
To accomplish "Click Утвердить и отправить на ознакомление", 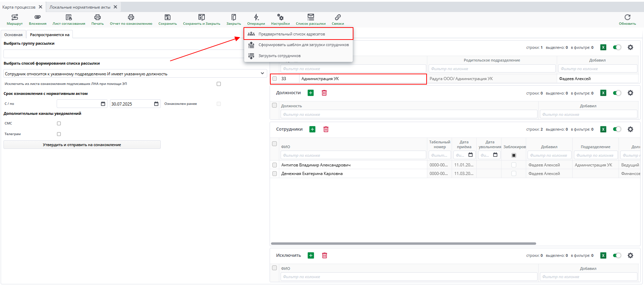I will click(82, 145).
